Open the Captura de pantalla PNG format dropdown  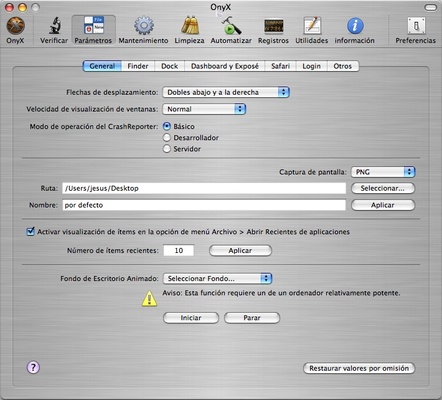(x=383, y=172)
